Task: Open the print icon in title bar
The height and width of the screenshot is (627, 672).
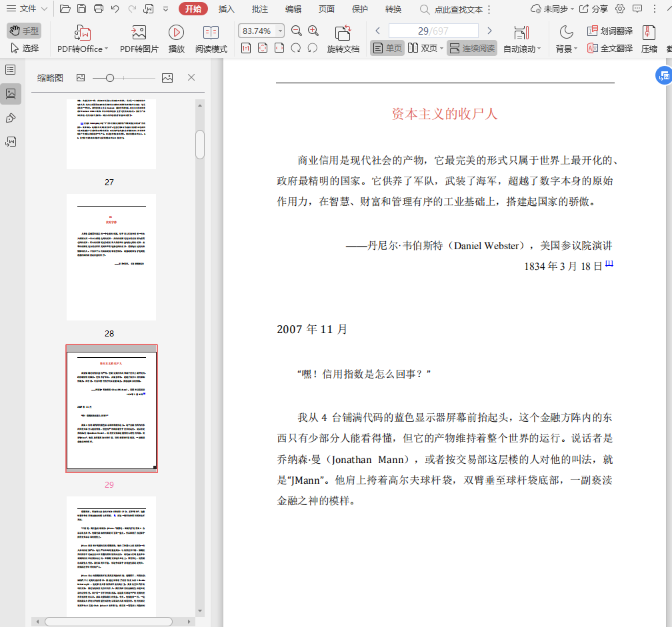Action: click(x=99, y=9)
